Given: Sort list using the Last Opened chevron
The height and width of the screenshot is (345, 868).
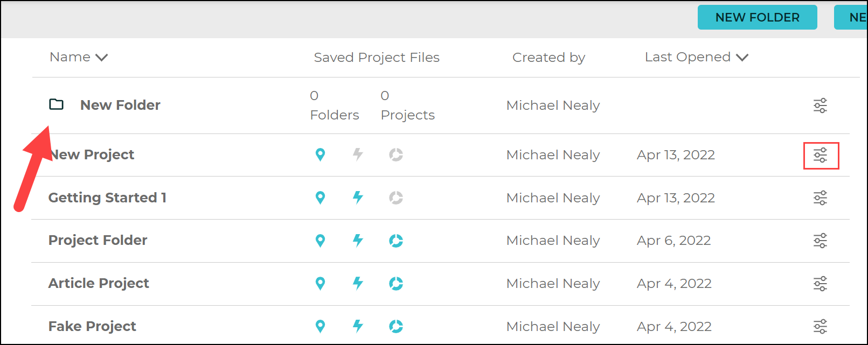Looking at the screenshot, I should (742, 58).
